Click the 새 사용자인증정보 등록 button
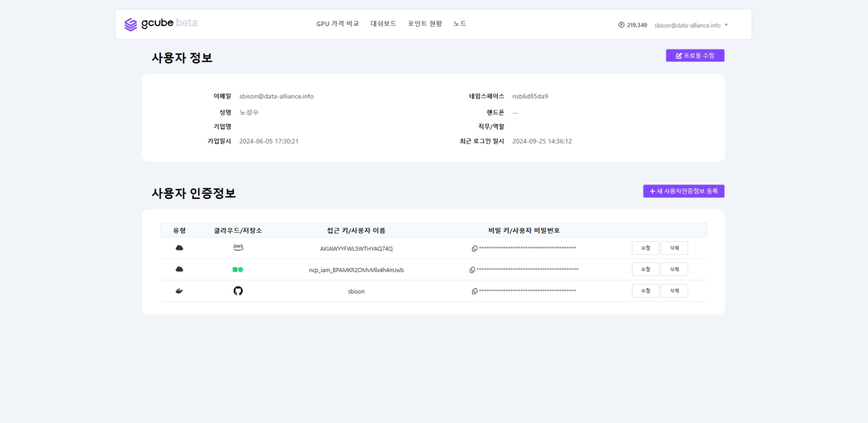This screenshot has height=423, width=868. click(684, 191)
